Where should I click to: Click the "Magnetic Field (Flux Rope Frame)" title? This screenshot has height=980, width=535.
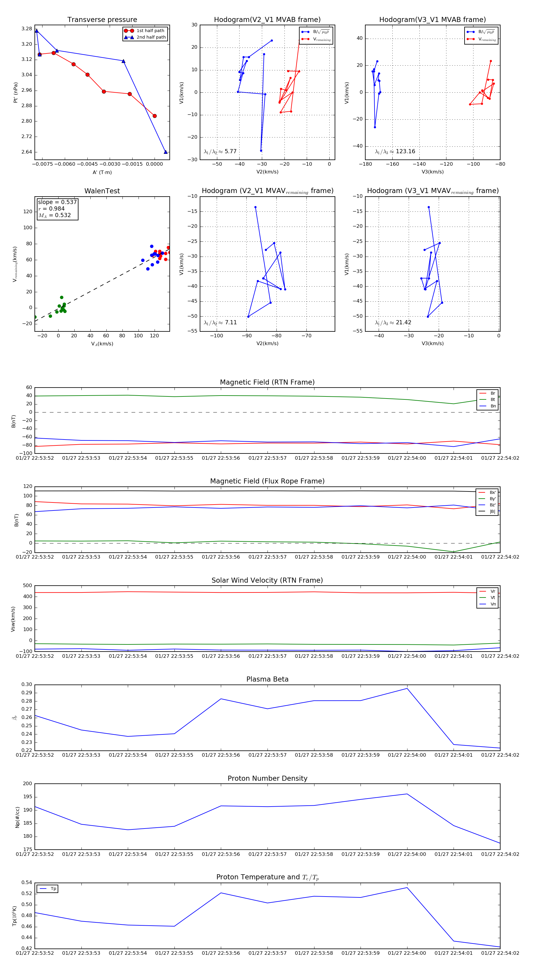pos(267,481)
